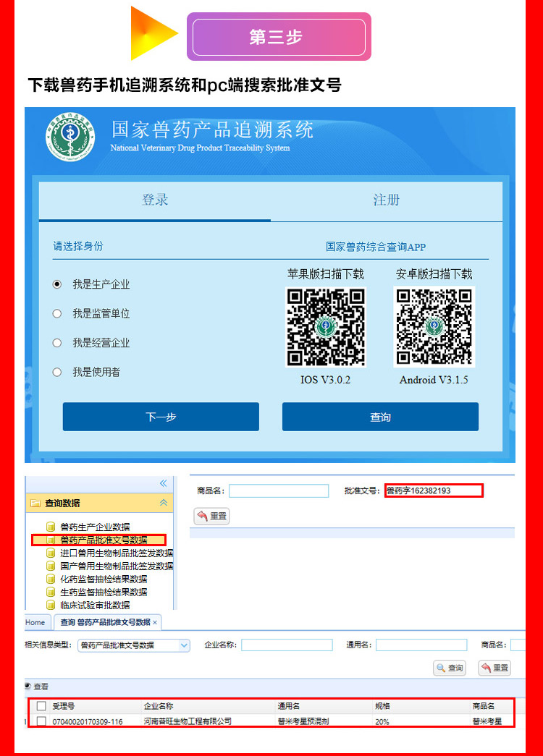Check the box for row 07040020170309-116

tap(41, 721)
